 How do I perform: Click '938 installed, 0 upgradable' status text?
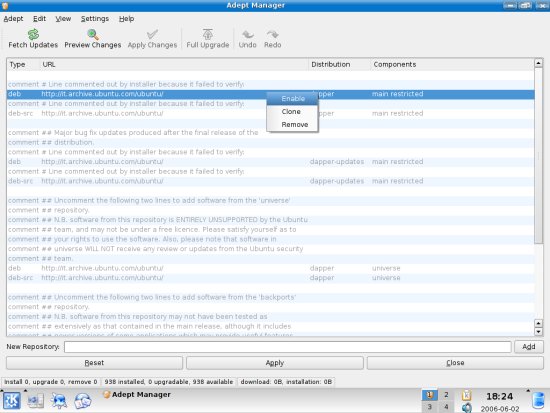[169, 382]
